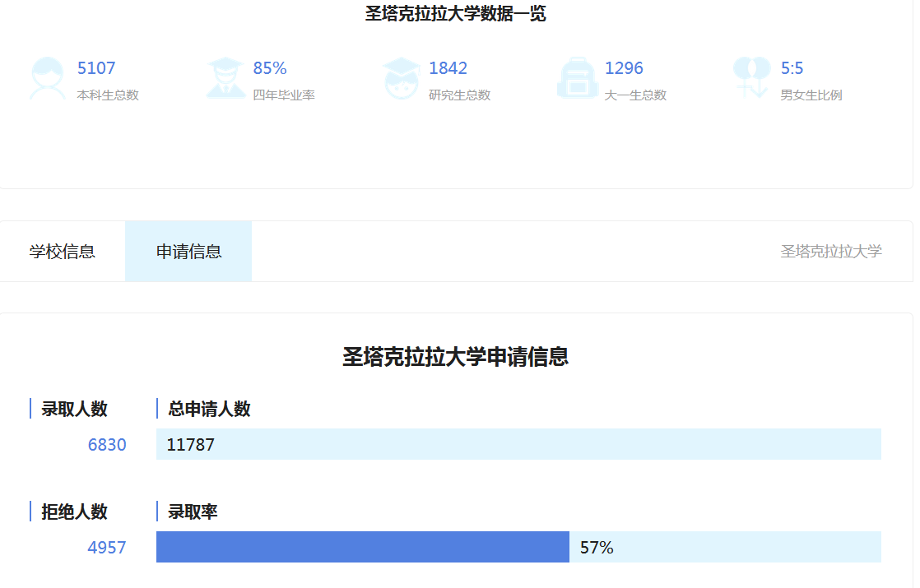Click the 5:5 gender ratio value
This screenshot has width=920, height=588.
tap(792, 68)
